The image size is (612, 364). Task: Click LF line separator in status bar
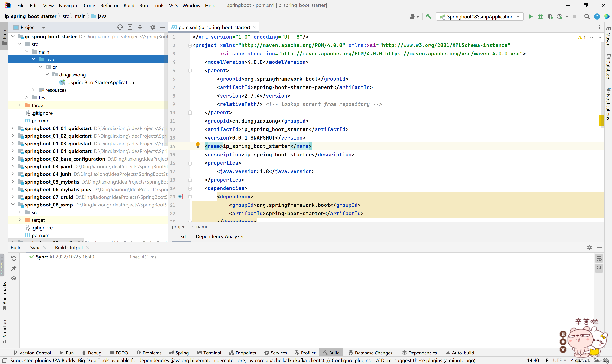[546, 360]
